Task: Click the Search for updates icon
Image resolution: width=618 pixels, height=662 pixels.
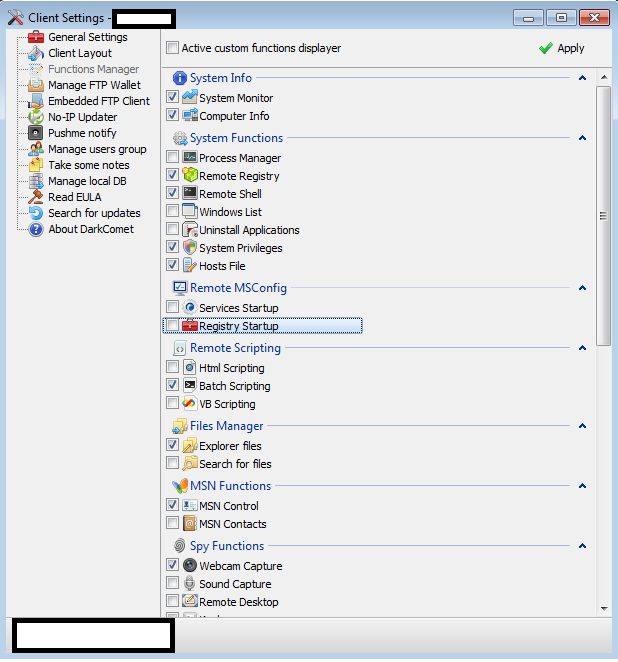Action: (x=36, y=214)
